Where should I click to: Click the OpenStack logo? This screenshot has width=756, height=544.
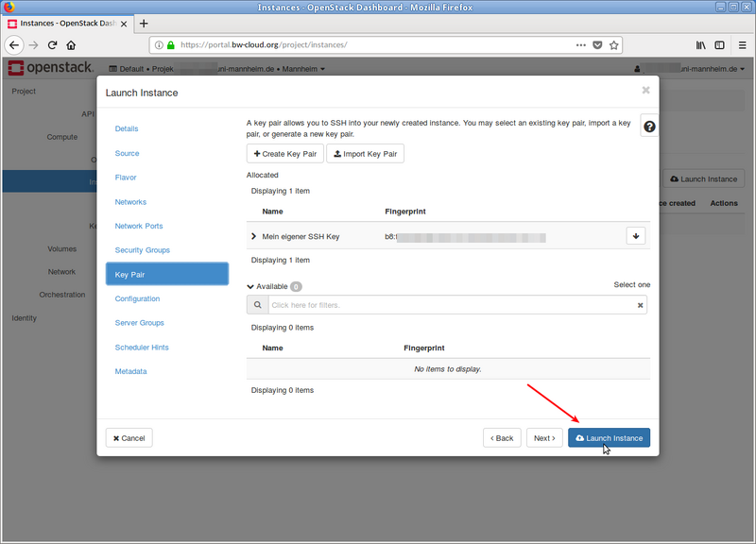pyautogui.click(x=45, y=67)
